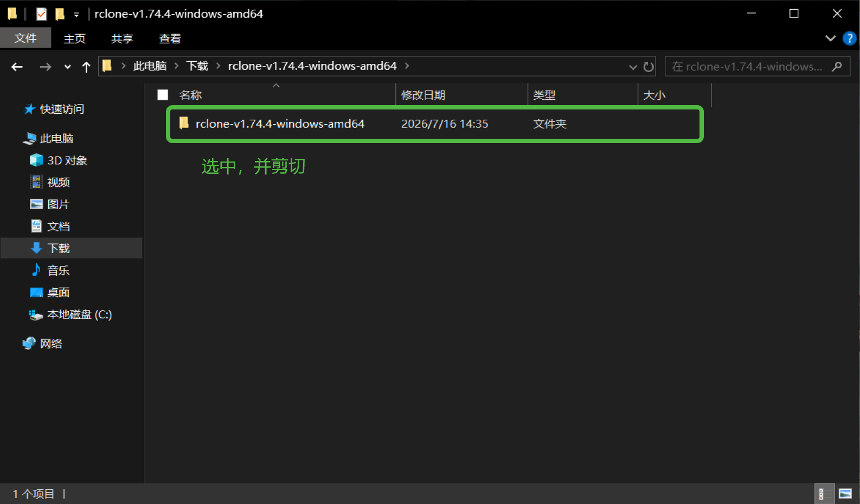This screenshot has width=860, height=504.
Task: Click the document icon beside 文档
Action: click(x=36, y=226)
